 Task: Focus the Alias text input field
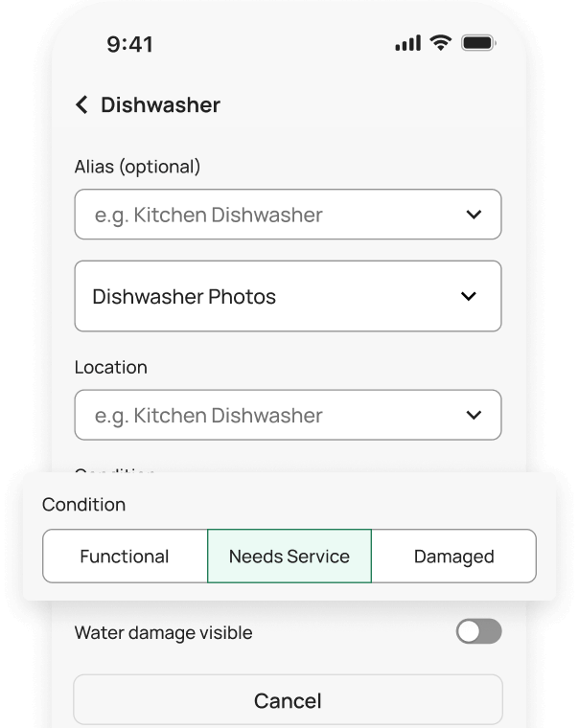(x=259, y=215)
